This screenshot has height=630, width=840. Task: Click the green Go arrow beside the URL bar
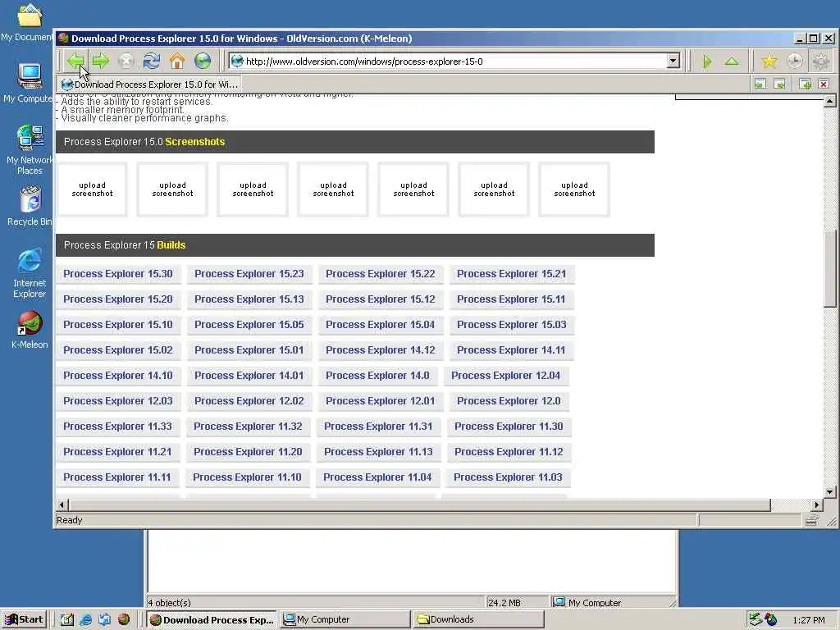click(x=707, y=62)
